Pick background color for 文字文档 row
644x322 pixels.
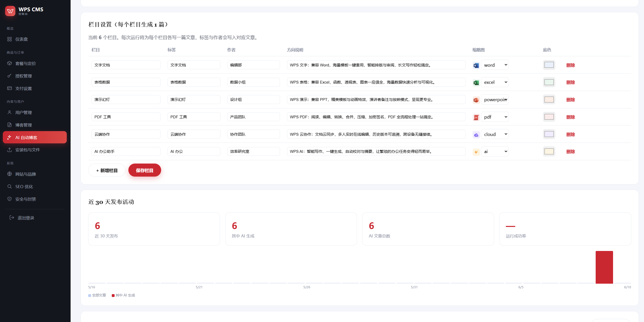pyautogui.click(x=549, y=65)
